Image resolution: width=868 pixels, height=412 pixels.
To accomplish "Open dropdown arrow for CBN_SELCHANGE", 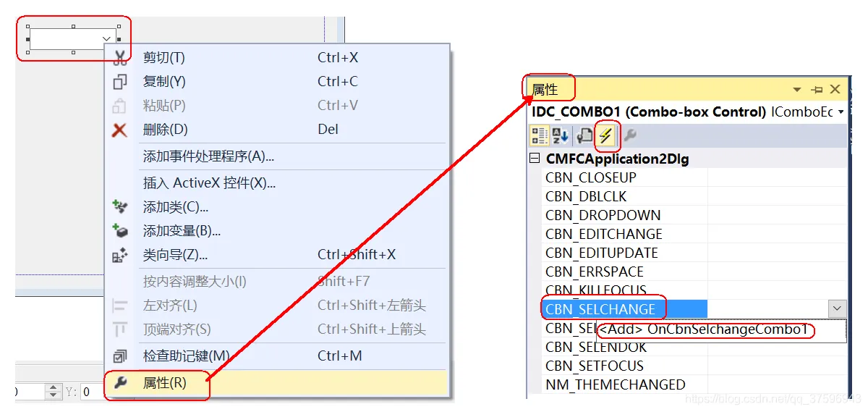I will pos(837,309).
